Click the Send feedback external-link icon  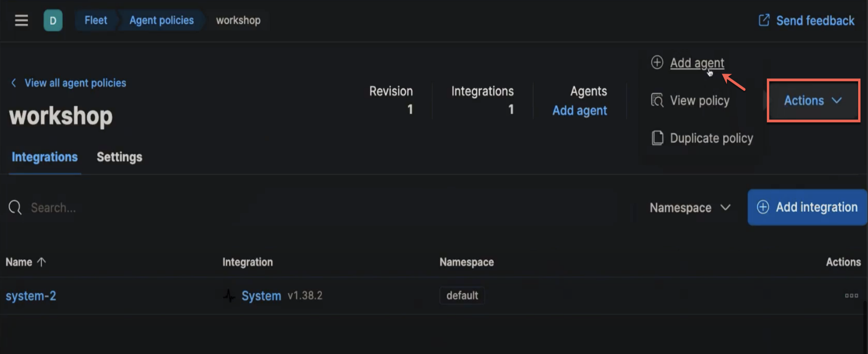click(x=764, y=20)
